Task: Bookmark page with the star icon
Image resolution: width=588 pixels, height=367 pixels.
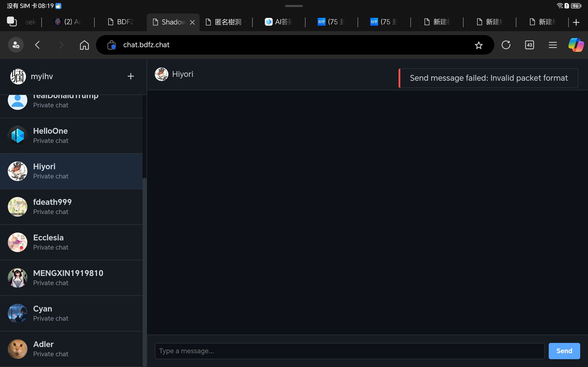Action: (478, 45)
